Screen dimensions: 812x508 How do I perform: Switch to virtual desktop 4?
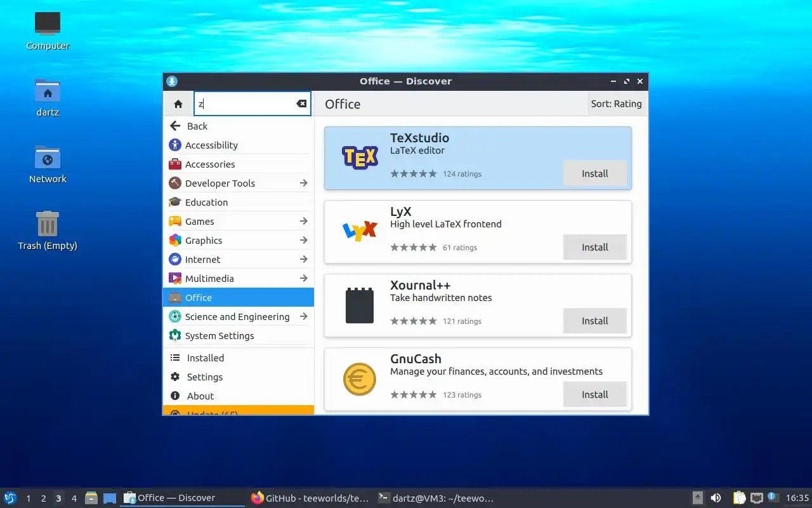[74, 498]
